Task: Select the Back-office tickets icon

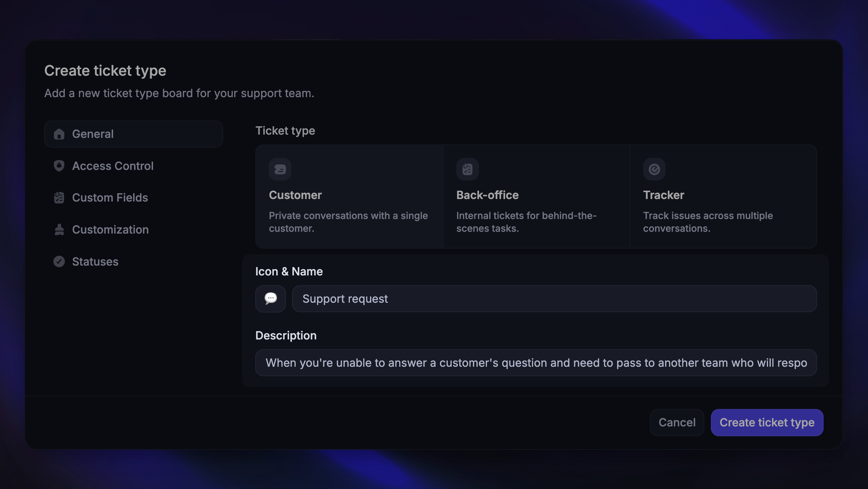Action: coord(467,169)
